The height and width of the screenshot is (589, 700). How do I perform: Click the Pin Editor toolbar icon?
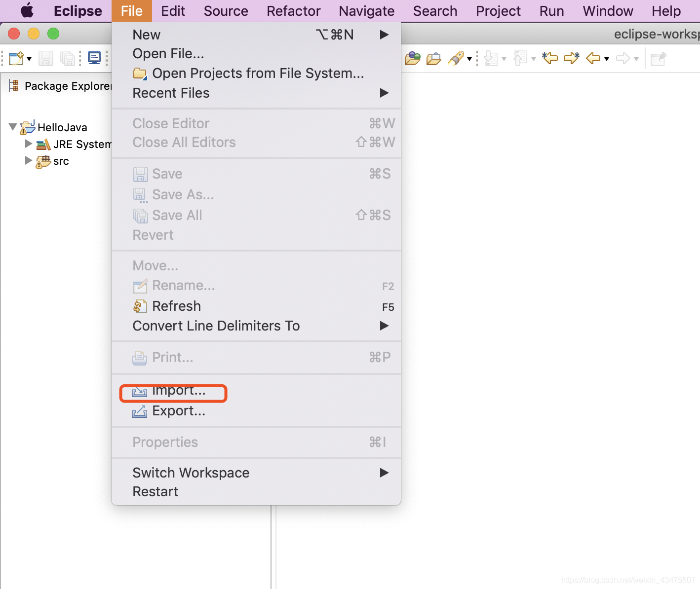tap(659, 59)
